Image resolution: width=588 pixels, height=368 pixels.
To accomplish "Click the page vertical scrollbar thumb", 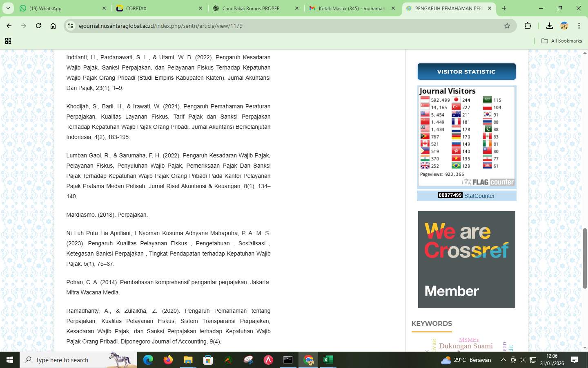I will (585, 258).
